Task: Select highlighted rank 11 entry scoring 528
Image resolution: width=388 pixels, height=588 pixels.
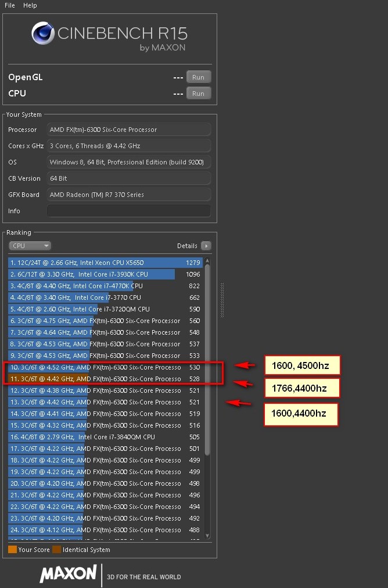Action: tap(105, 379)
